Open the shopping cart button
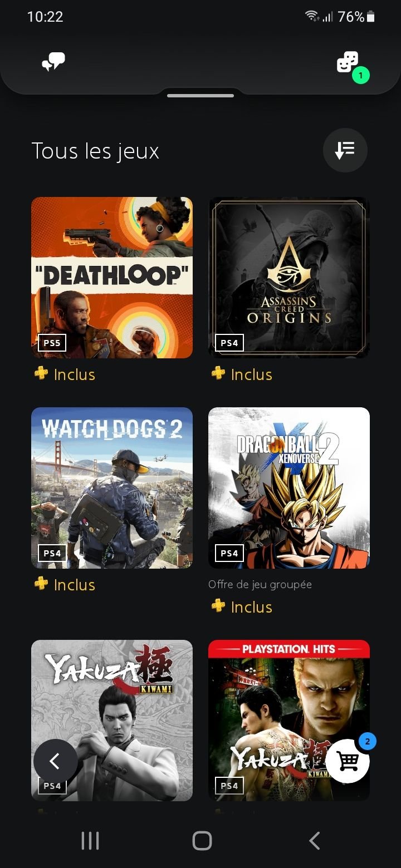The image size is (401, 868). (x=348, y=761)
